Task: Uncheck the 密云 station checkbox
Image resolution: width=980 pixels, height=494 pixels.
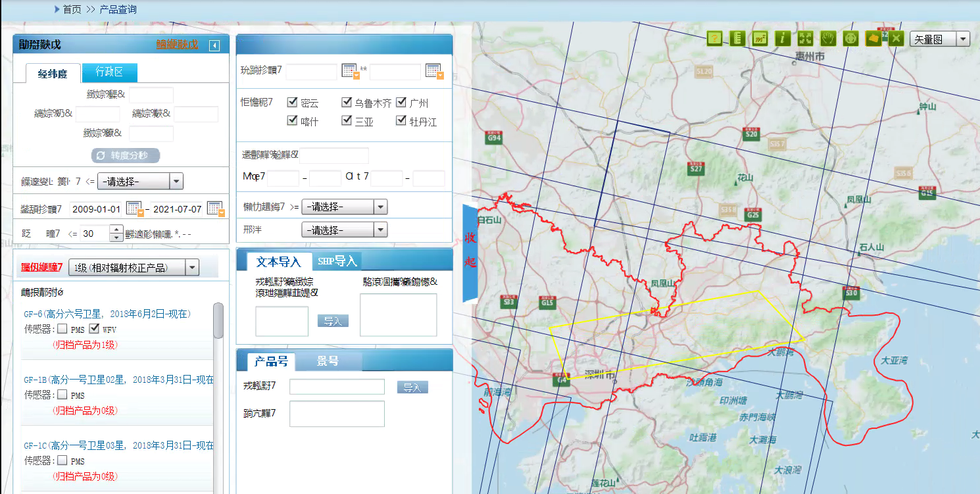Action: click(x=293, y=103)
